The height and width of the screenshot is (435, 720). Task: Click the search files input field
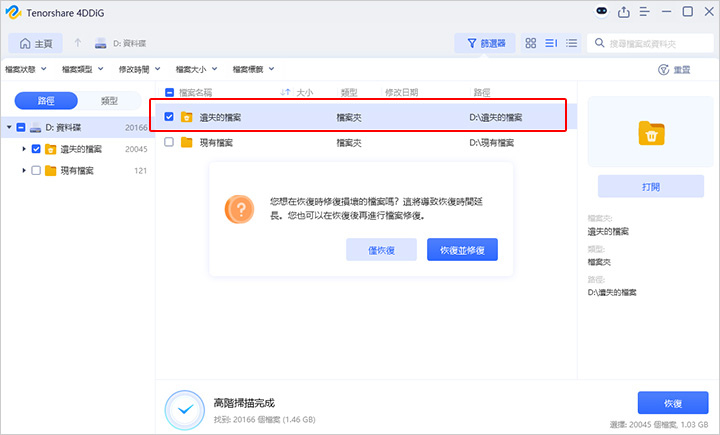tap(650, 43)
